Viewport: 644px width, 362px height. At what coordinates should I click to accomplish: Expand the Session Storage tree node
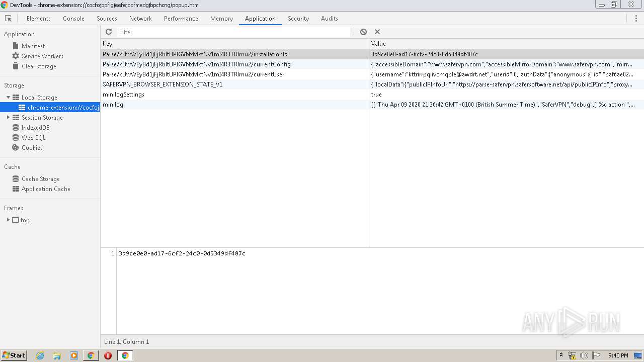coord(9,117)
